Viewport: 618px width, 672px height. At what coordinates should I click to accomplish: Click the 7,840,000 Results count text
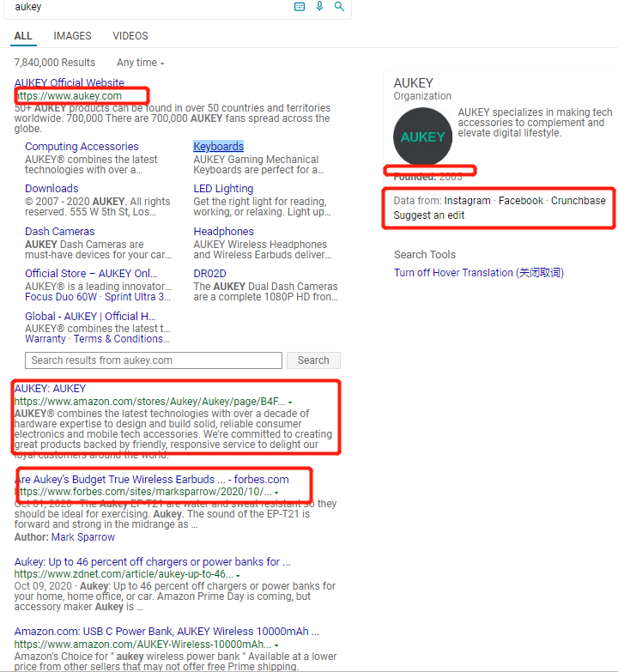point(54,63)
